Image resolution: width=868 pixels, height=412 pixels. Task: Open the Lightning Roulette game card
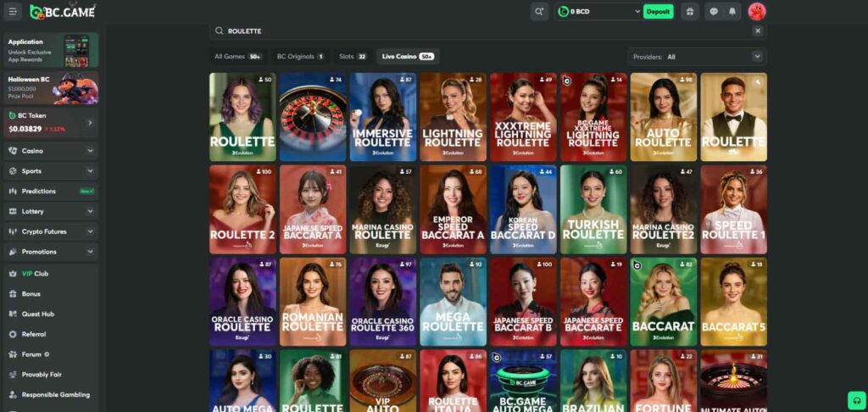(x=453, y=117)
